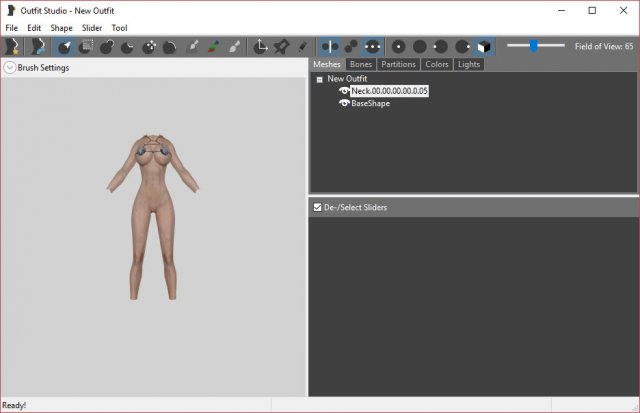Screen dimensions: 640x413
Task: Select the Inflate brush tool
Action: 107,46
